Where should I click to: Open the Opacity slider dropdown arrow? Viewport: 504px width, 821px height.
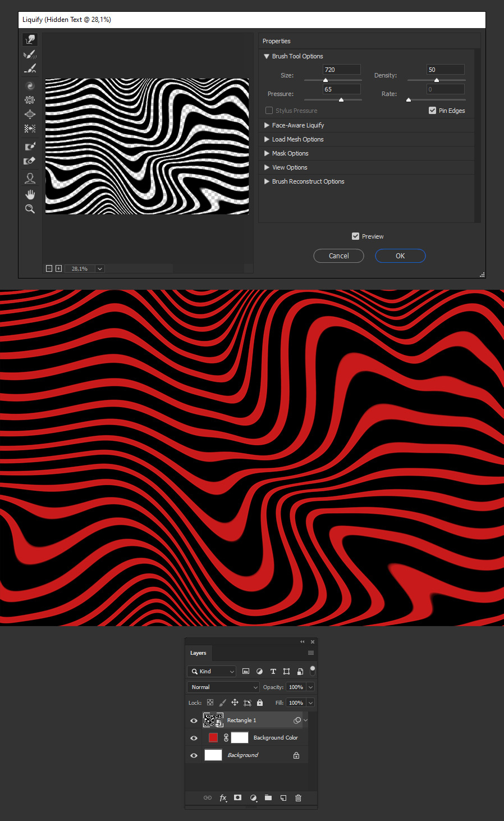tap(310, 687)
